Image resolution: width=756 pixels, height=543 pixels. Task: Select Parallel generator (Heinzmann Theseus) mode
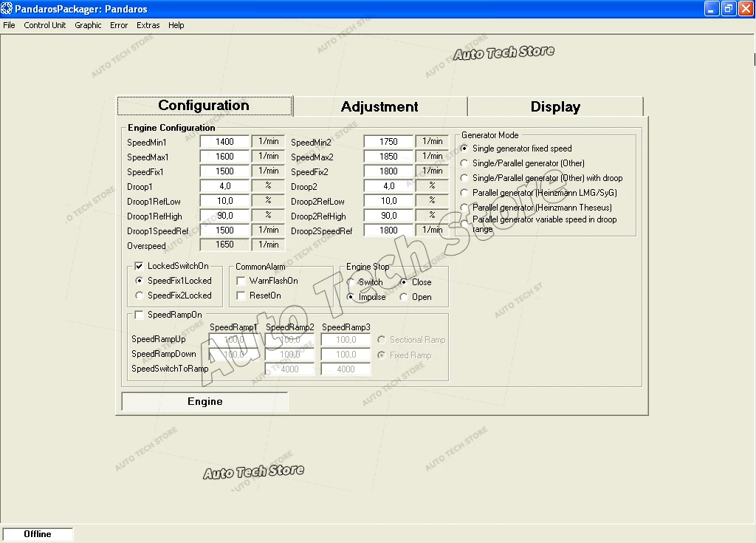[x=464, y=208]
